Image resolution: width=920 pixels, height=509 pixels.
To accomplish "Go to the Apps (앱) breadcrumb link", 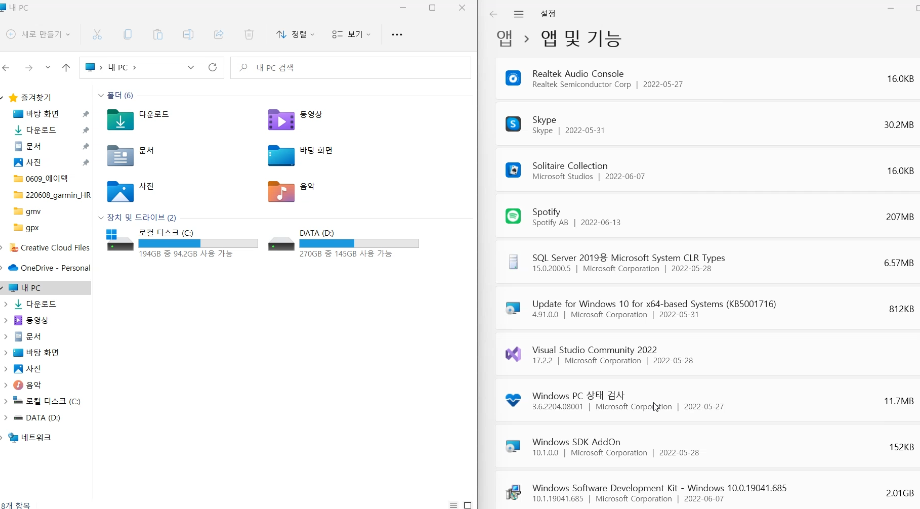I will (505, 38).
